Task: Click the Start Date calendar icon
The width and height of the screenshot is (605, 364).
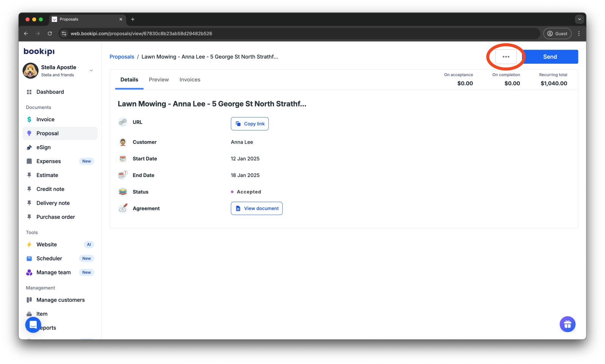Action: tap(123, 158)
